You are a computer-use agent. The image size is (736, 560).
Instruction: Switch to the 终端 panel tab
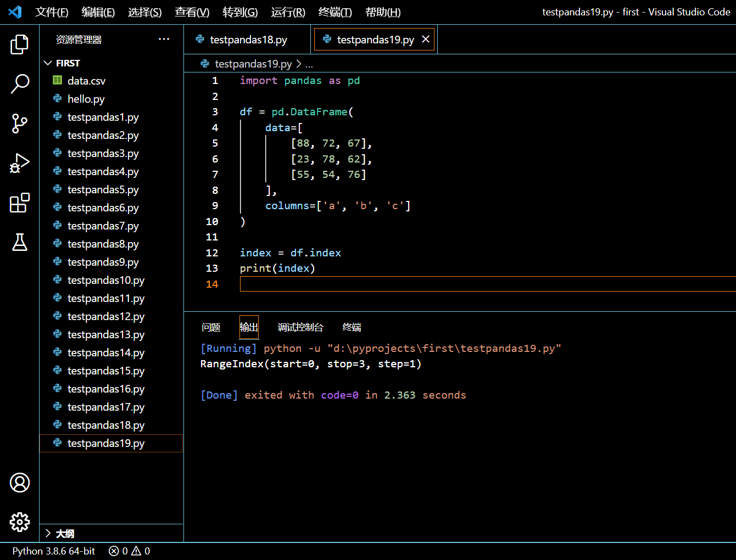pyautogui.click(x=352, y=327)
